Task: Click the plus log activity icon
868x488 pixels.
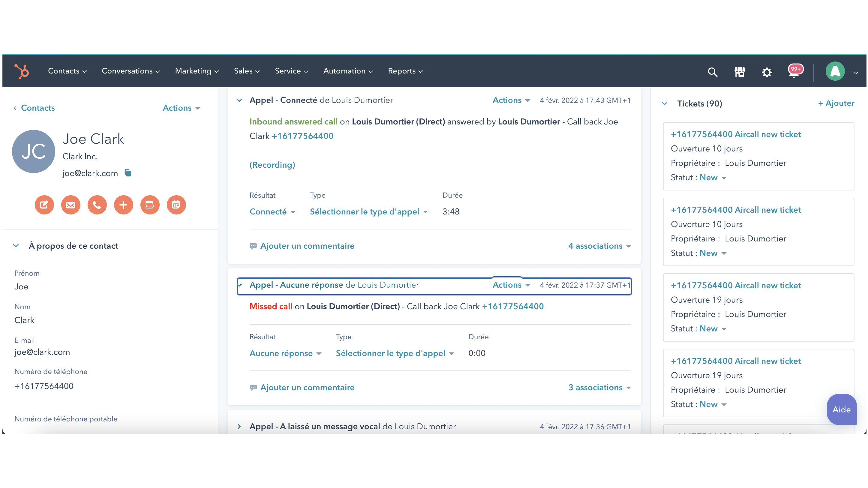Action: coord(123,205)
